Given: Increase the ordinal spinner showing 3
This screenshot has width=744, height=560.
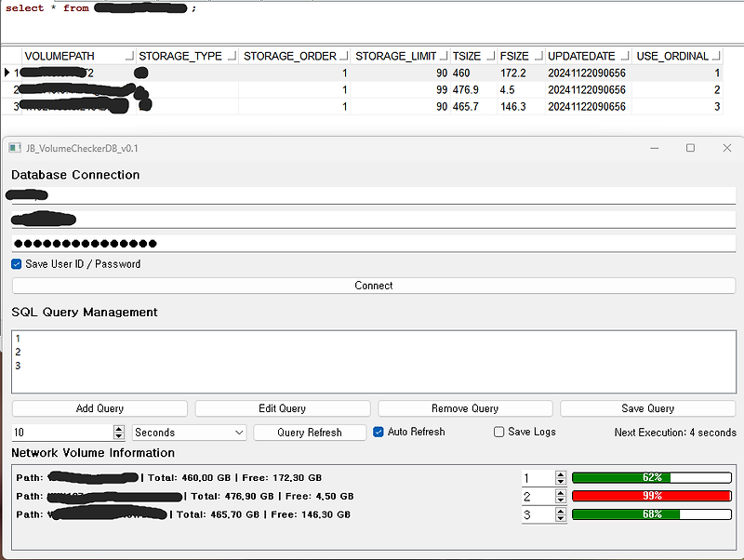Looking at the screenshot, I should pos(561,511).
